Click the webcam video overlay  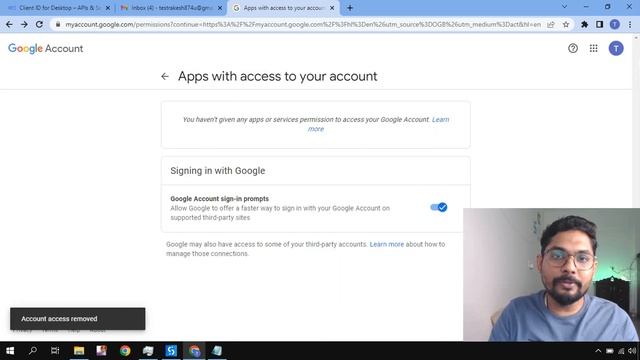551,275
